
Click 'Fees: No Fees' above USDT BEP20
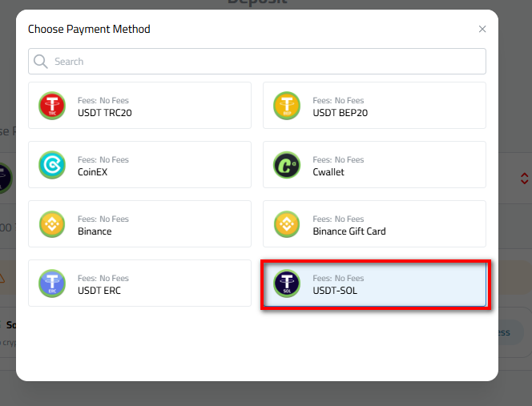tap(338, 100)
